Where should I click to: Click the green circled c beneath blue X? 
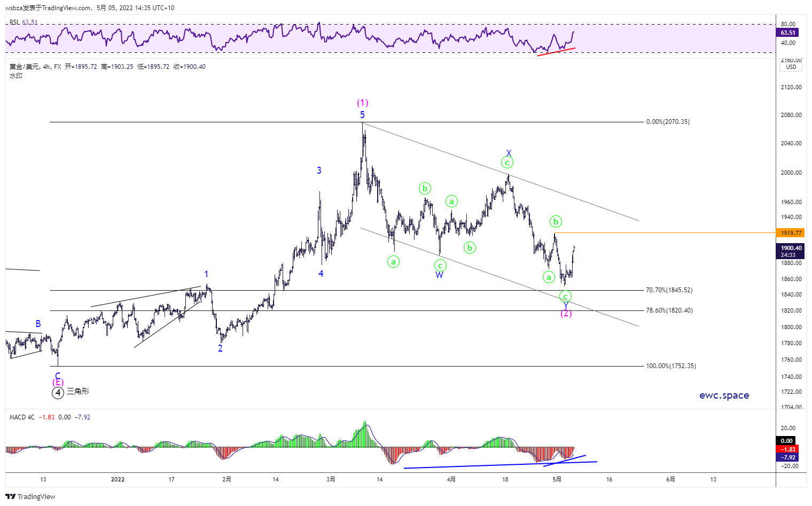[507, 162]
